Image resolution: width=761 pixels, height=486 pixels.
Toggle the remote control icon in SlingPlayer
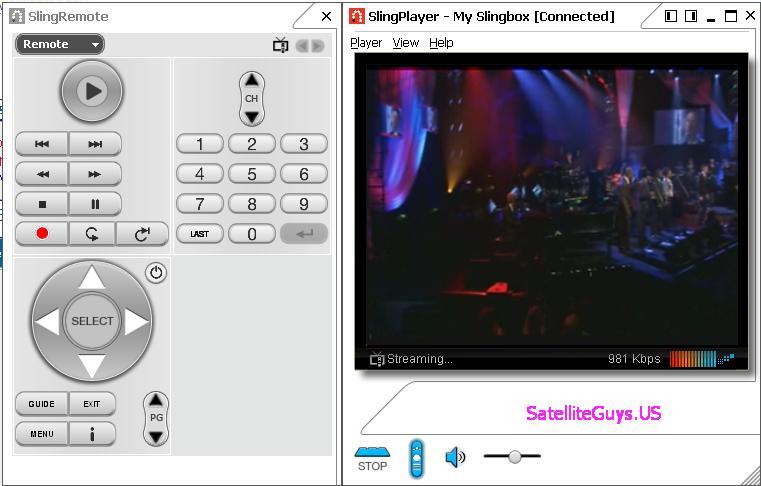[x=416, y=458]
